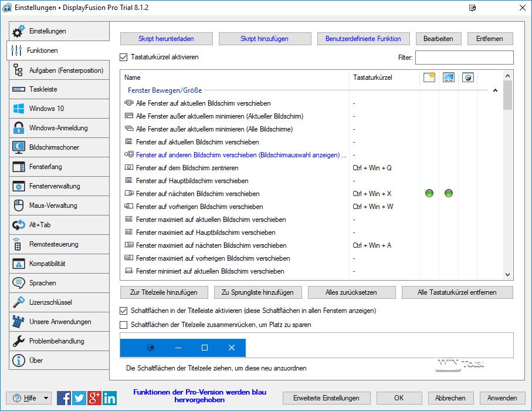Click 'Zu Sprungliste hinzufügen' button

click(x=258, y=292)
